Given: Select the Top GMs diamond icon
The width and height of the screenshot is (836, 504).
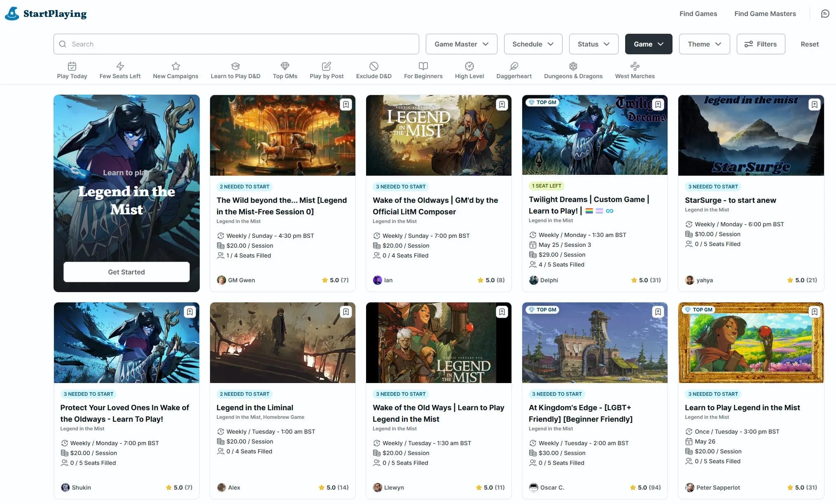Looking at the screenshot, I should point(285,66).
